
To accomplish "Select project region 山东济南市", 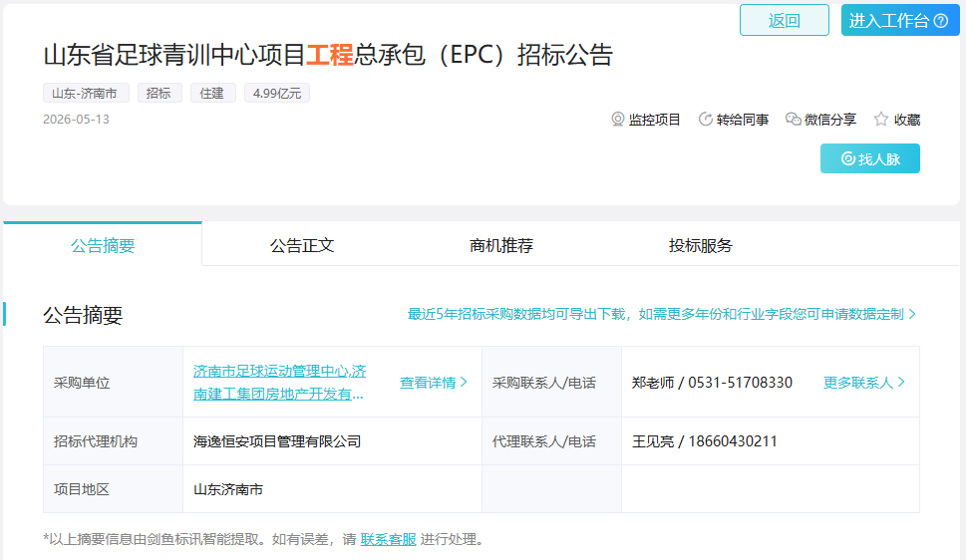I will click(228, 489).
